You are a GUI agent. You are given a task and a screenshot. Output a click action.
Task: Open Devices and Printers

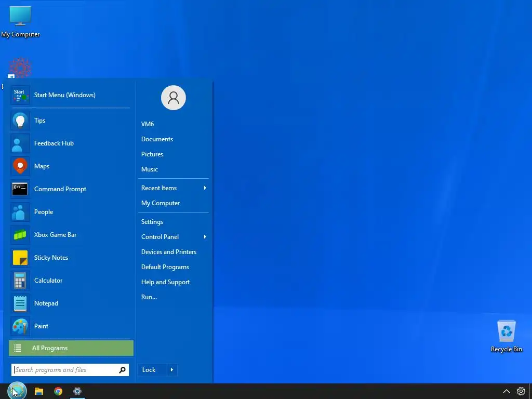(x=169, y=252)
